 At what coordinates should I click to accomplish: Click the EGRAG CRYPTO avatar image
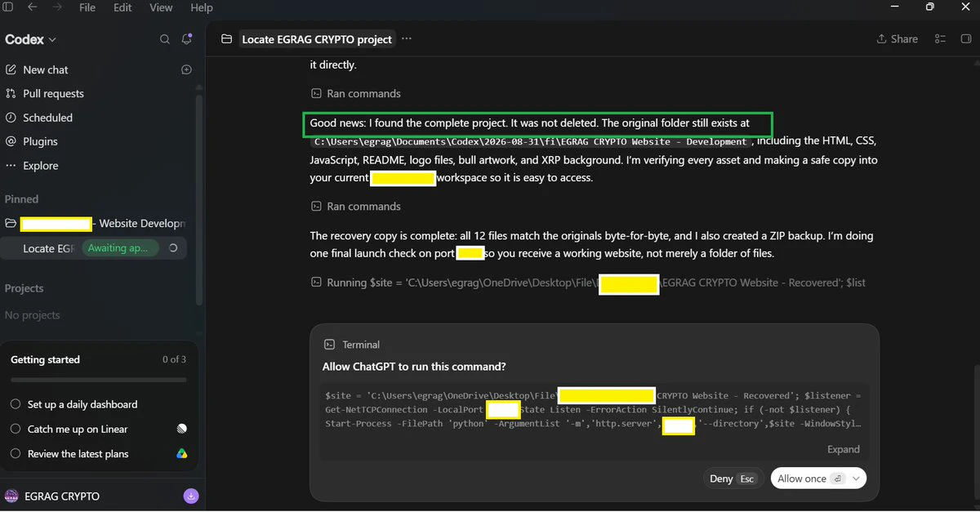(11, 496)
